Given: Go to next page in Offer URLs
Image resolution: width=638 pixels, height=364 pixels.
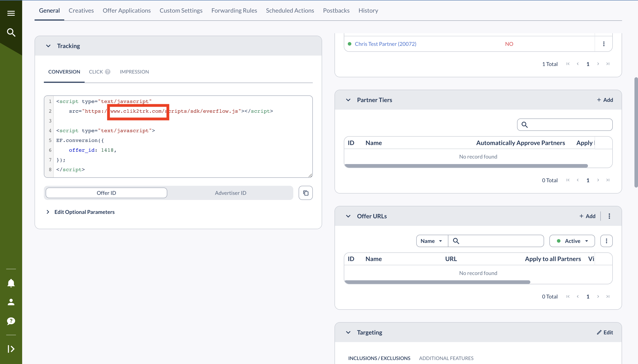Looking at the screenshot, I should click(598, 296).
